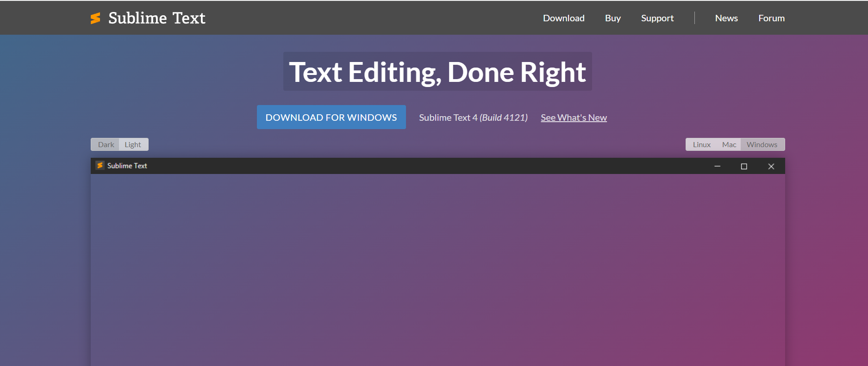
Task: Visit the News page
Action: pos(726,18)
